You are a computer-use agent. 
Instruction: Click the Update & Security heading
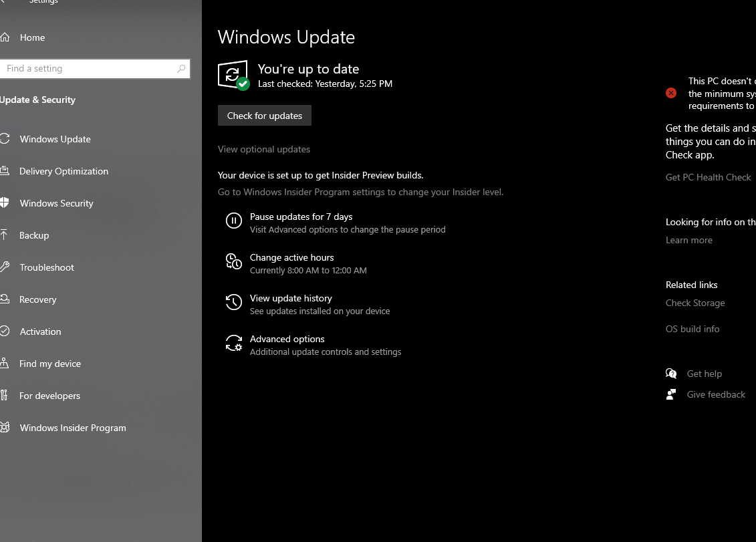pyautogui.click(x=37, y=100)
